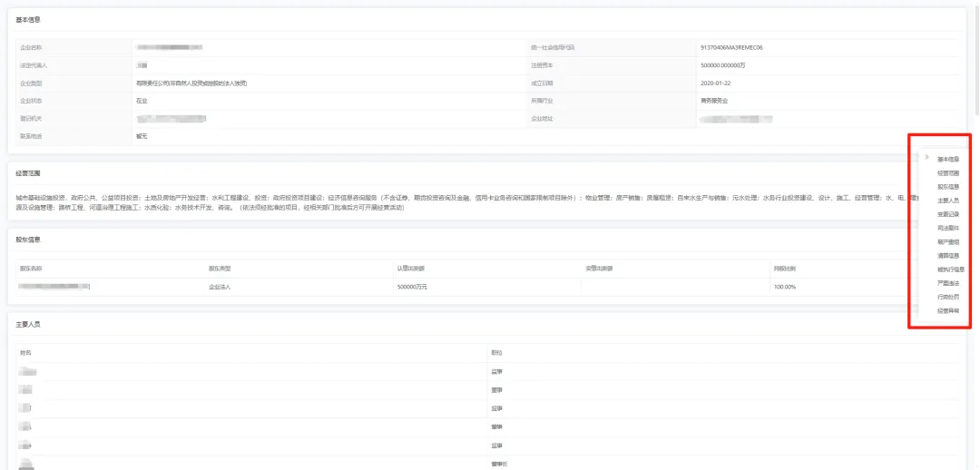Select registered capital value 500000.000000万

pyautogui.click(x=723, y=65)
